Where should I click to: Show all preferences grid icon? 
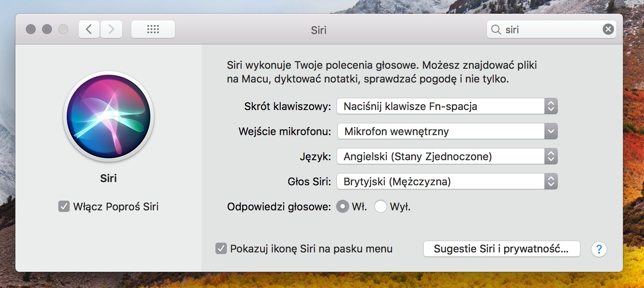153,29
